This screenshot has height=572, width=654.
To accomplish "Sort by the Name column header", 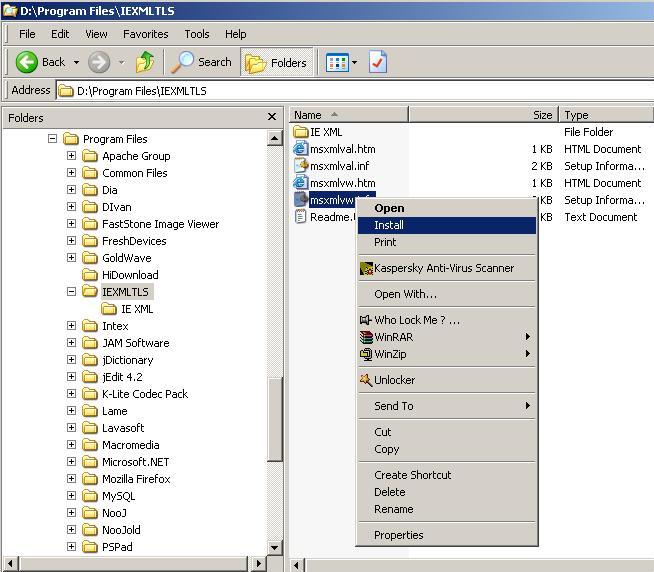I will 349,115.
